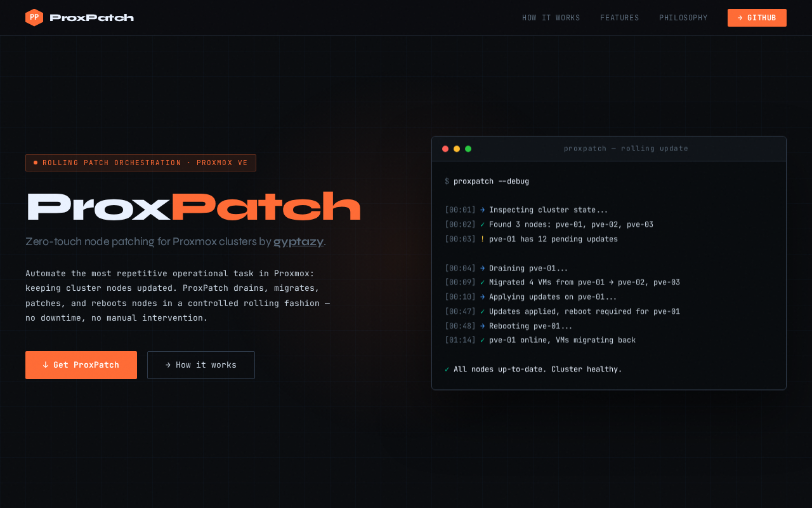Click the yellow traffic-light dot on terminal
Viewport: 812px width, 508px height.
click(x=456, y=148)
